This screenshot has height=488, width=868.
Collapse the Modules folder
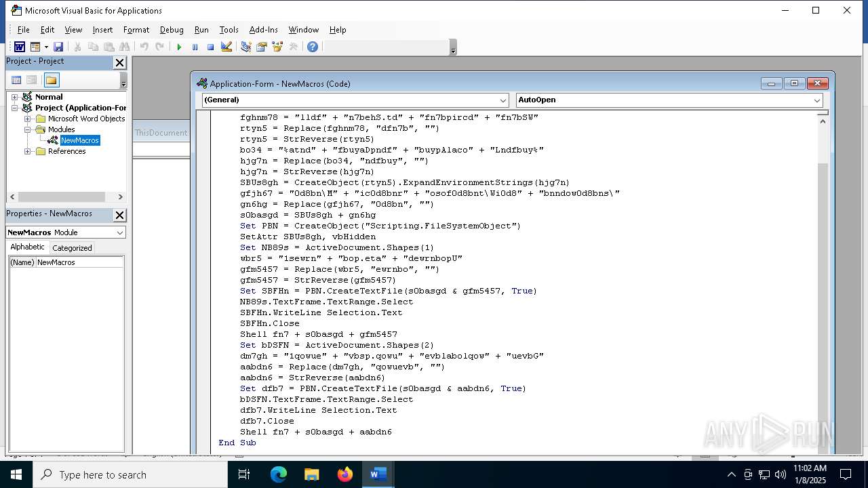coord(28,129)
